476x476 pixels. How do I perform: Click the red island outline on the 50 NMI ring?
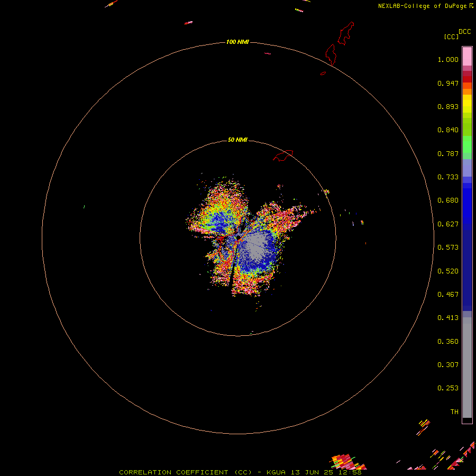pyautogui.click(x=283, y=155)
